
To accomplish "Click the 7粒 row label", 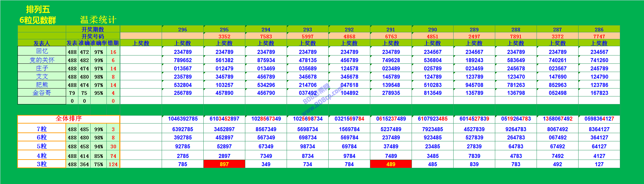I will [x=42, y=129].
